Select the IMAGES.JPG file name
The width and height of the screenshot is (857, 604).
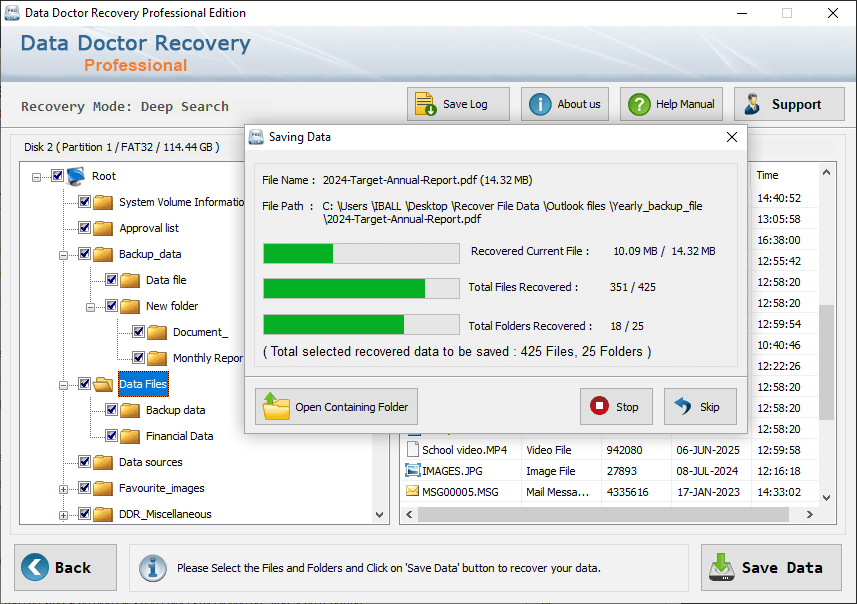(x=452, y=471)
